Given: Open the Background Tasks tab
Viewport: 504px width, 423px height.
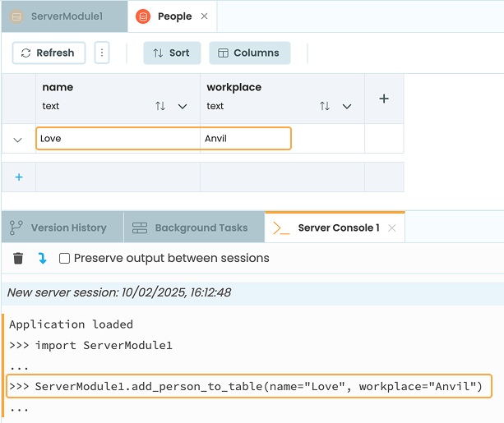Looking at the screenshot, I should [x=190, y=228].
